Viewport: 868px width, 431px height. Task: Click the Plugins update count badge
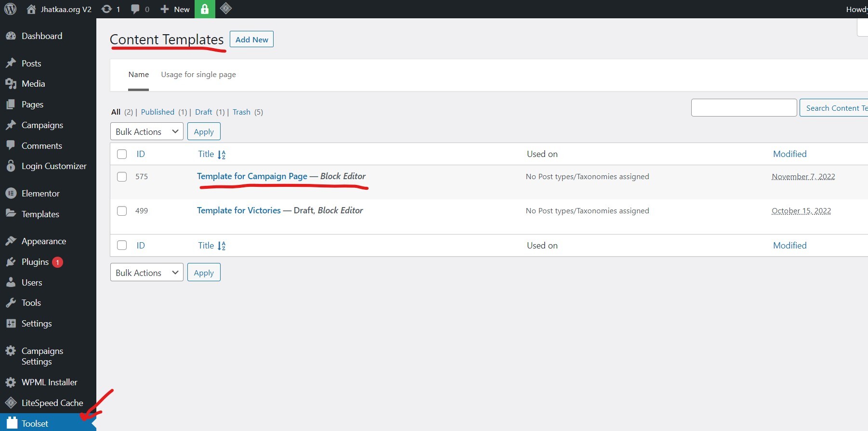[x=57, y=262]
